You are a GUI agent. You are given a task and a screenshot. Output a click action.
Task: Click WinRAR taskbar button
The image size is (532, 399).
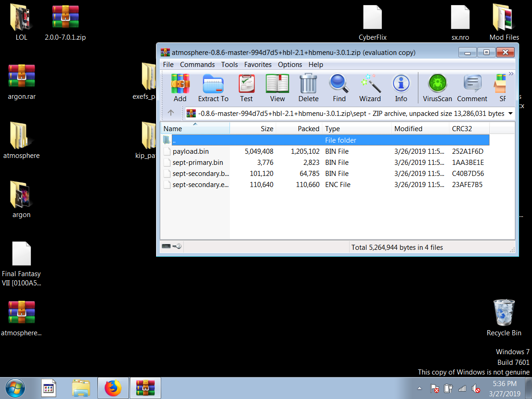point(145,388)
